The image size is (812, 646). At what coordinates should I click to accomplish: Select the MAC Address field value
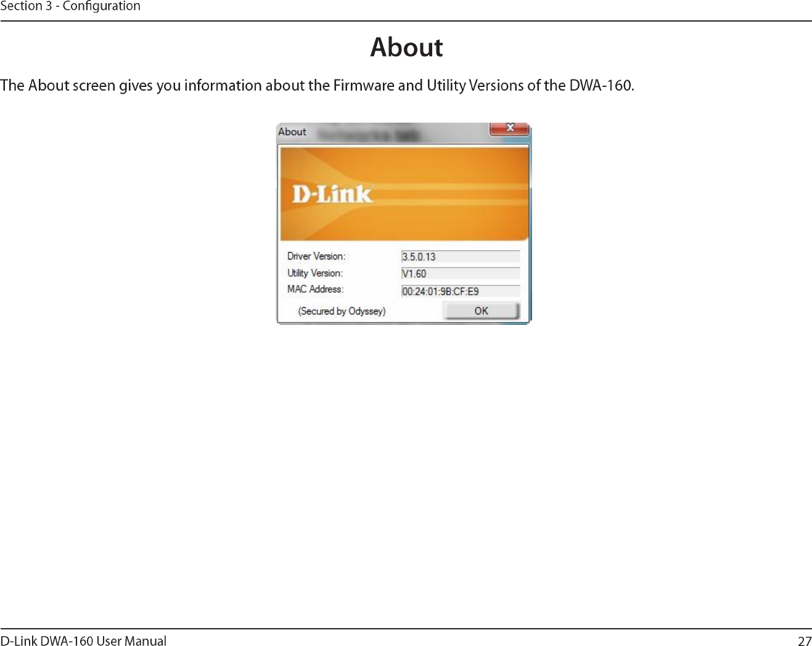pos(461,291)
